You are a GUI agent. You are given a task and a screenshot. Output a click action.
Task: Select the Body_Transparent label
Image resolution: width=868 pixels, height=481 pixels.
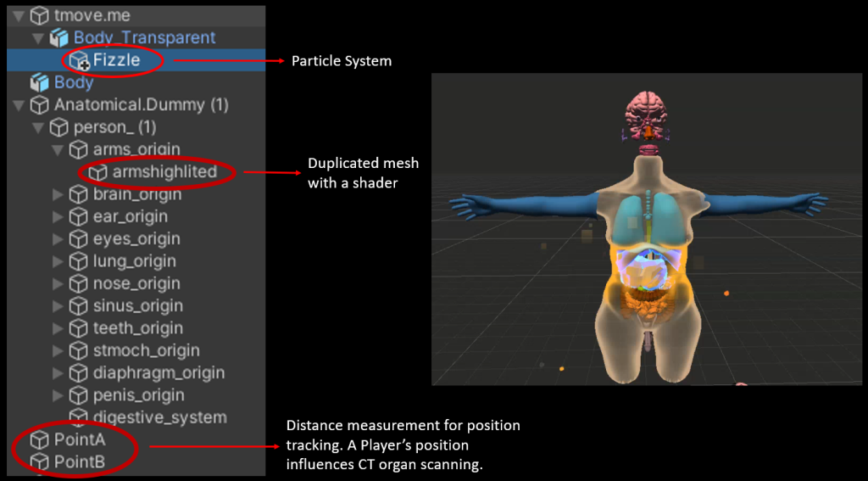pos(144,37)
